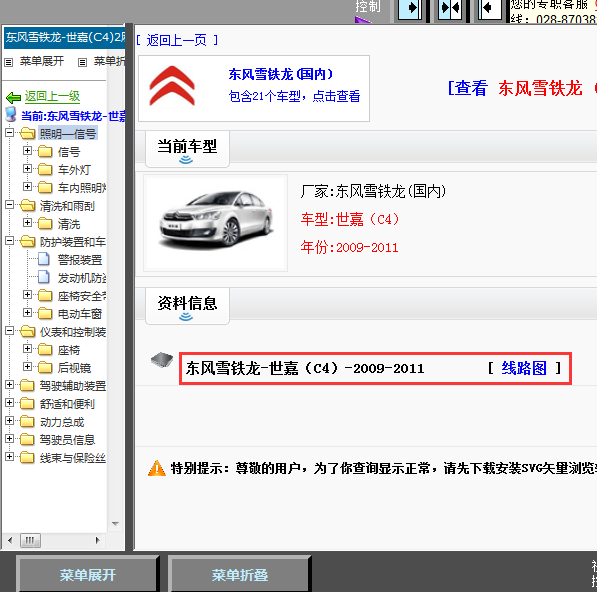Select the 座椅 tree item
This screenshot has height=592, width=597.
(x=69, y=350)
